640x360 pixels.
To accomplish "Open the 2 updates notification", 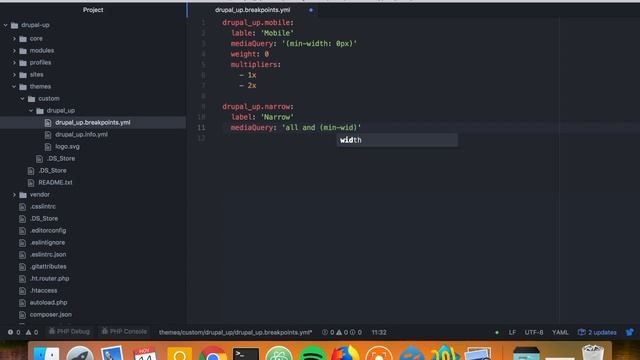I will (x=597, y=332).
